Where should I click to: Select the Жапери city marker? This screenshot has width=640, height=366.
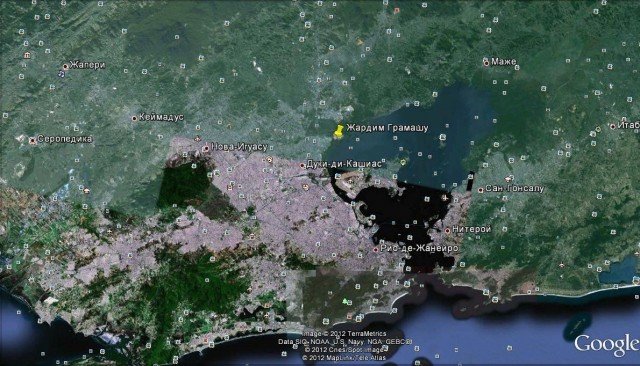coord(65,66)
